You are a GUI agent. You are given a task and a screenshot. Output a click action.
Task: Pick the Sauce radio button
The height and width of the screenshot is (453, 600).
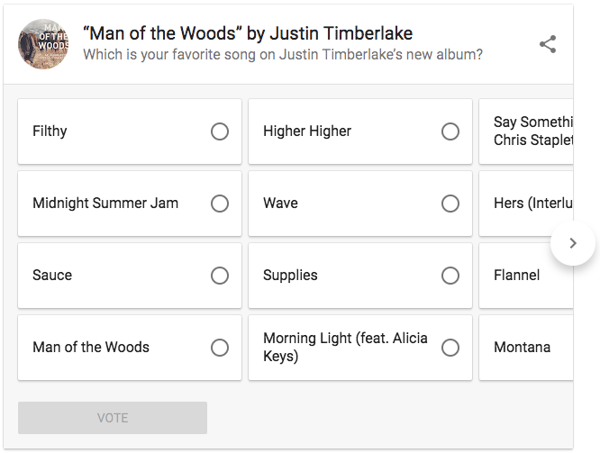click(220, 275)
